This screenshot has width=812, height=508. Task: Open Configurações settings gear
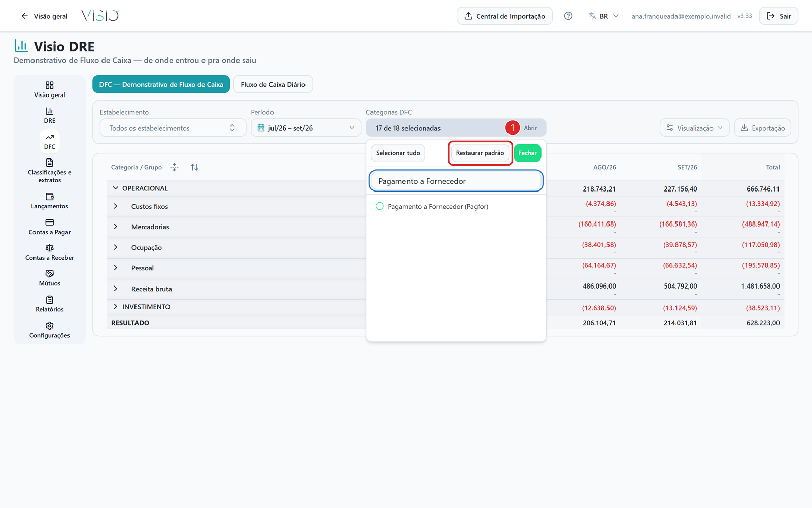tap(49, 330)
